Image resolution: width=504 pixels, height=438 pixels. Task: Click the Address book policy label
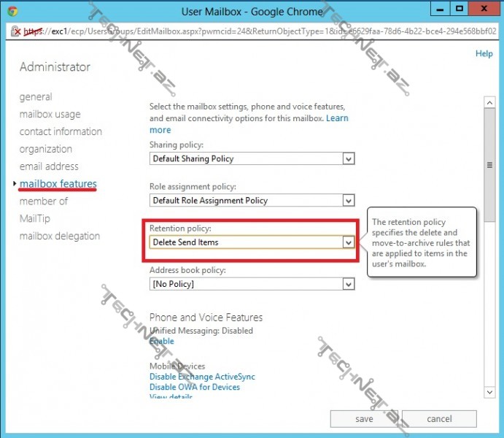(x=187, y=270)
